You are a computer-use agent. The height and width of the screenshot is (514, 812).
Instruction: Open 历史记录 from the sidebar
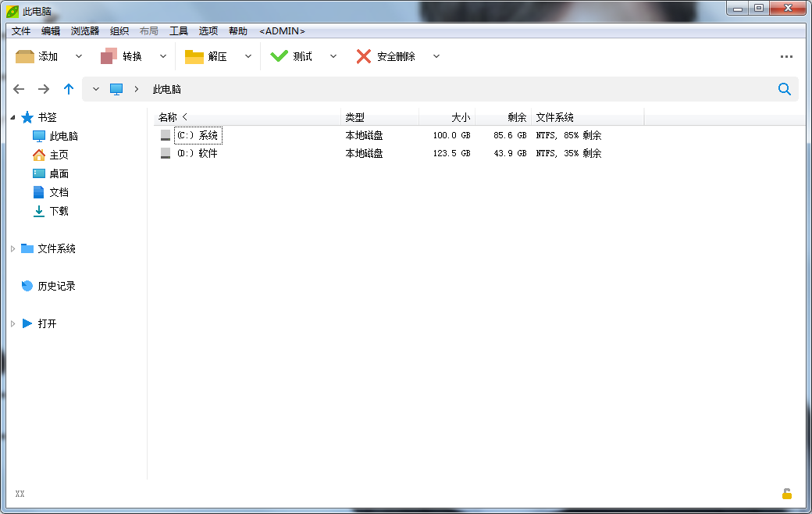point(57,286)
